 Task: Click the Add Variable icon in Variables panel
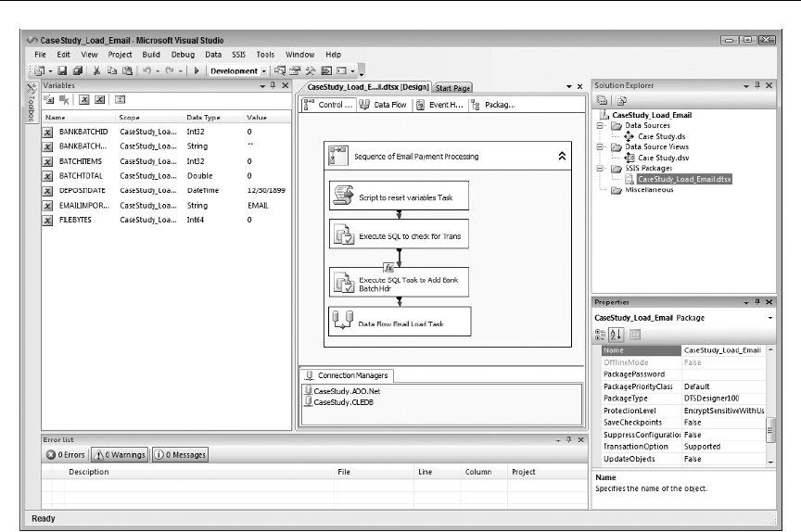pos(48,99)
